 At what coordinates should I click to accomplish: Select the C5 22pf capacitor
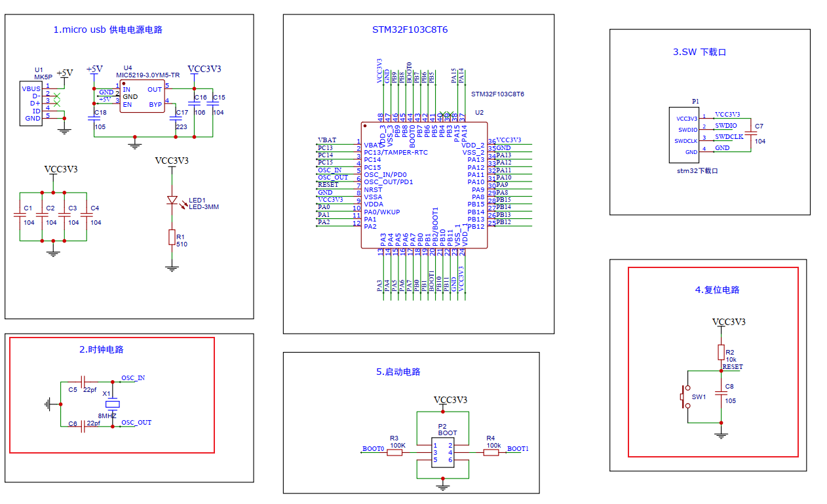[x=83, y=381]
